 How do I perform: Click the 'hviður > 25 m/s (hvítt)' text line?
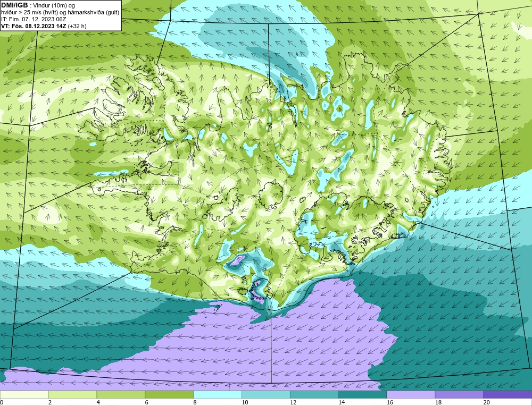pyautogui.click(x=60, y=13)
